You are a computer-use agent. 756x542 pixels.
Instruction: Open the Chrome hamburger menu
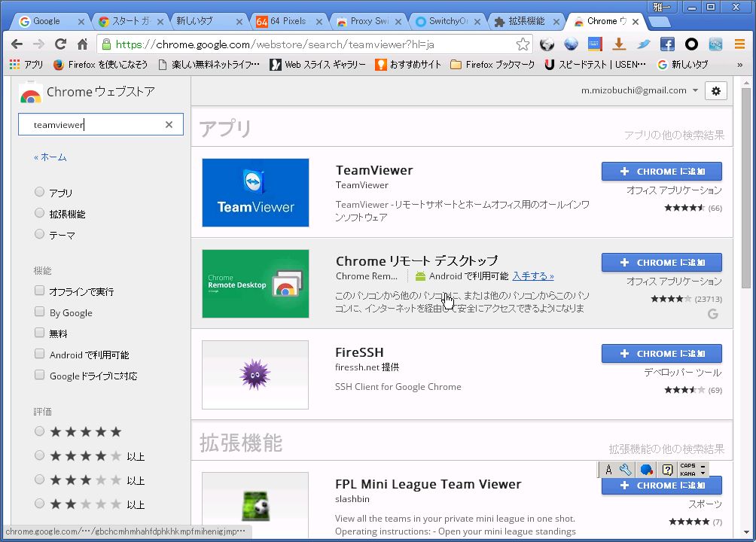(x=739, y=44)
